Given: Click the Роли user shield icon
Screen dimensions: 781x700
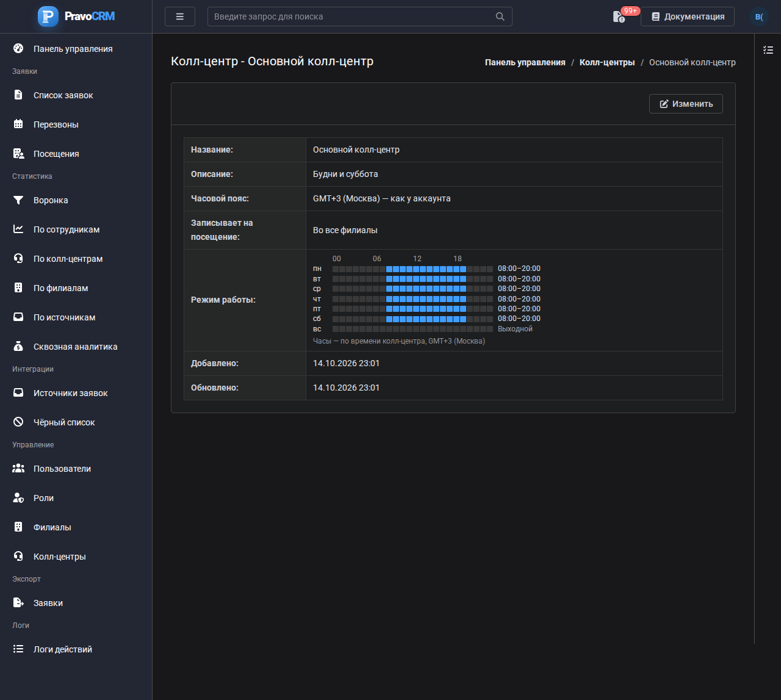Looking at the screenshot, I should click(18, 498).
